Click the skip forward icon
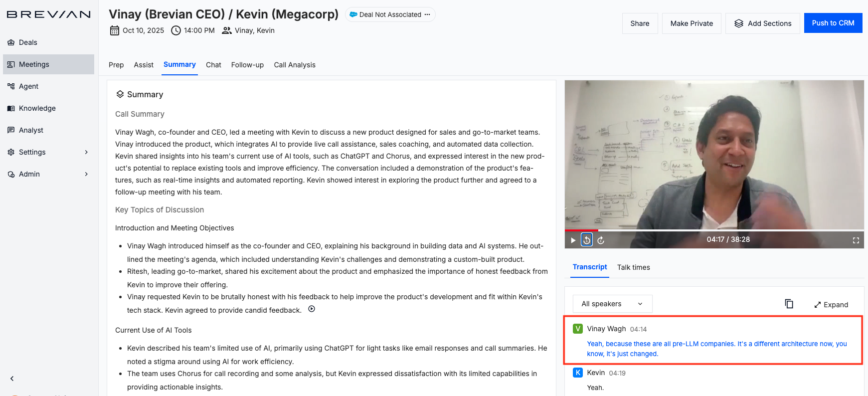 601,240
